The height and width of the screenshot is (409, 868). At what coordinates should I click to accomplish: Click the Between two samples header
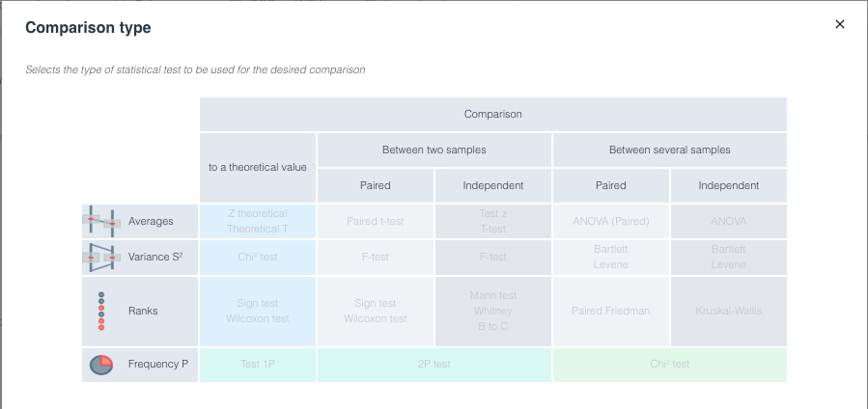click(434, 150)
